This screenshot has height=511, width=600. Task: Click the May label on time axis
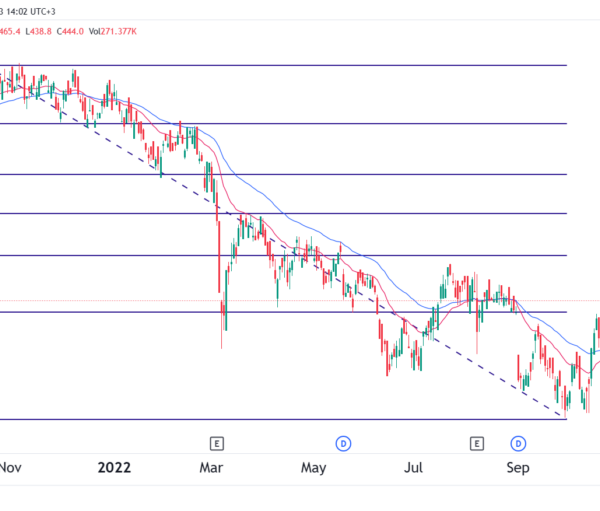(314, 467)
